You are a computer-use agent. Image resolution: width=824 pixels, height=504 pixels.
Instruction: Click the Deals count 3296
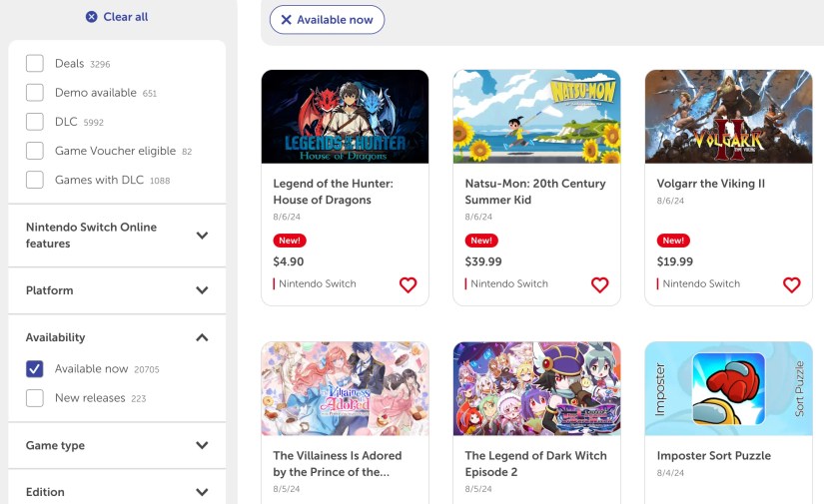tap(100, 64)
